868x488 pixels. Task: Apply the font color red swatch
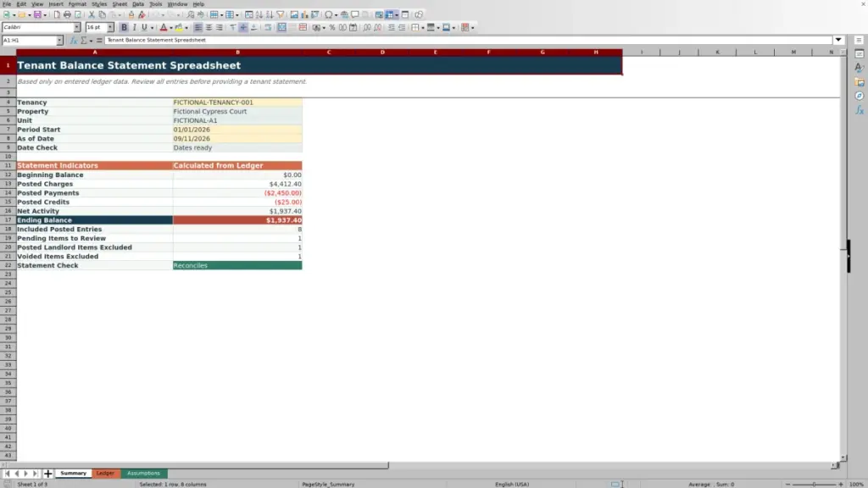[x=164, y=27]
